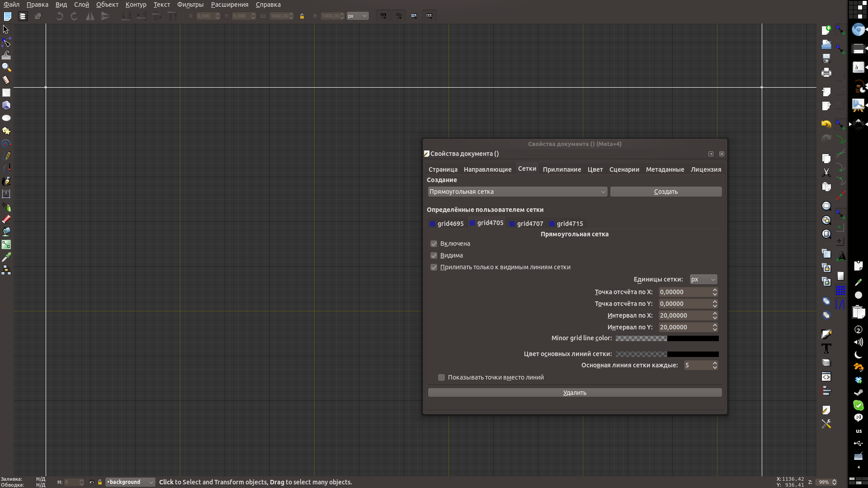Select the Rectangle tool

[x=6, y=93]
